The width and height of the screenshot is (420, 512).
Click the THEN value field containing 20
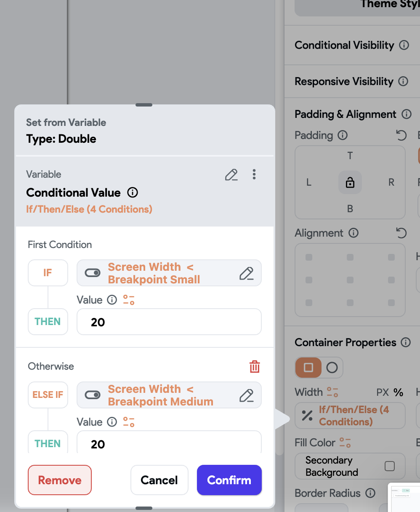[x=169, y=322]
